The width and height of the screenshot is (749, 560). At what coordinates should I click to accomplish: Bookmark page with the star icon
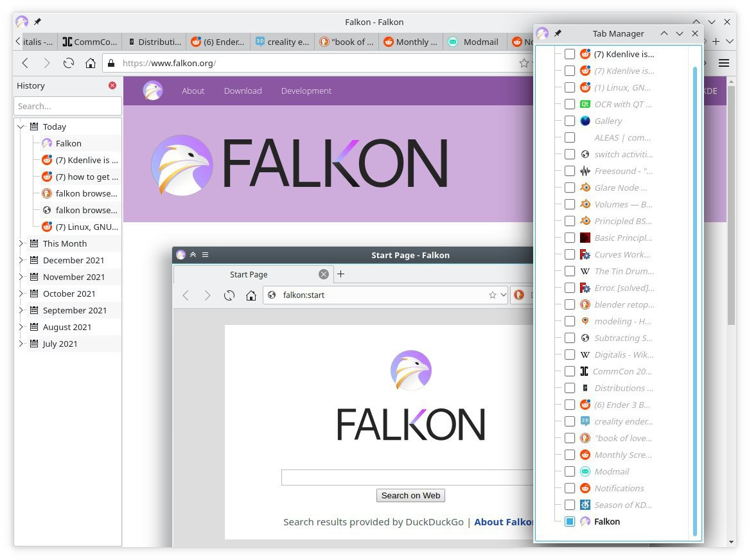pos(524,63)
